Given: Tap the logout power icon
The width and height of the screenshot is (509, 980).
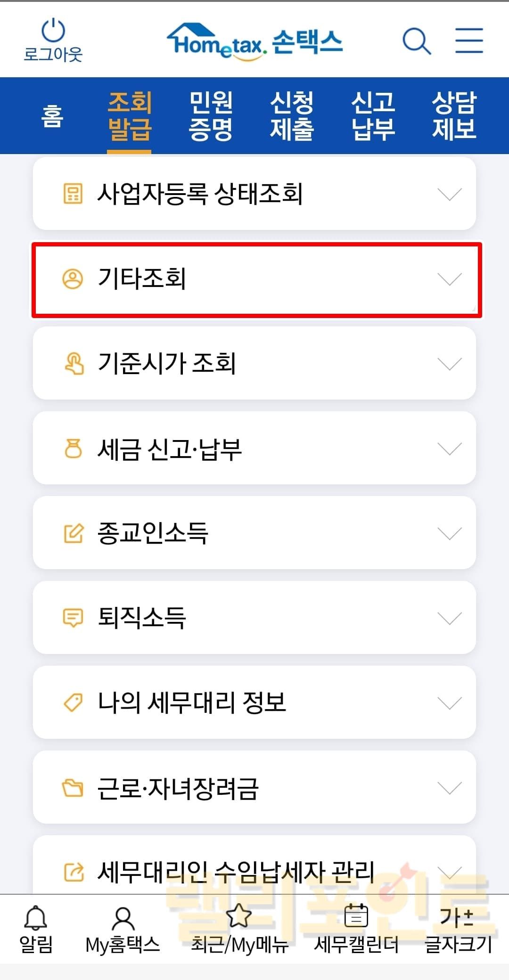Looking at the screenshot, I should [x=53, y=31].
